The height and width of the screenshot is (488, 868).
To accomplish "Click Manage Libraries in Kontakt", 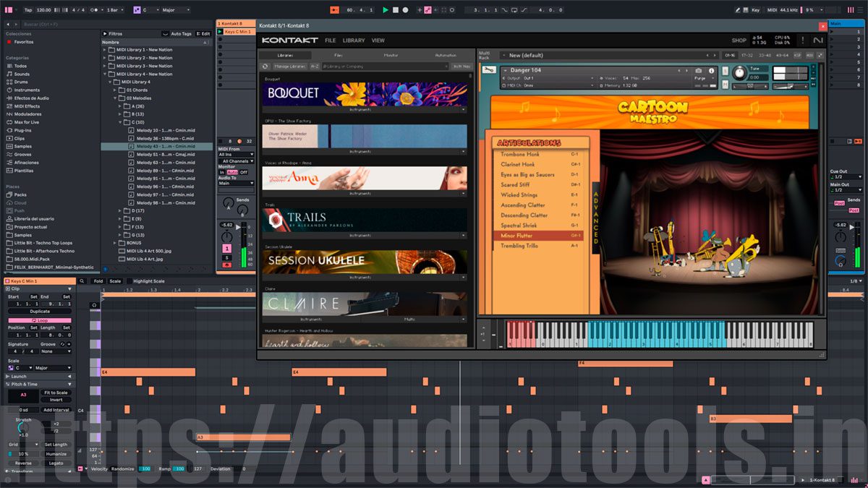I will click(289, 67).
